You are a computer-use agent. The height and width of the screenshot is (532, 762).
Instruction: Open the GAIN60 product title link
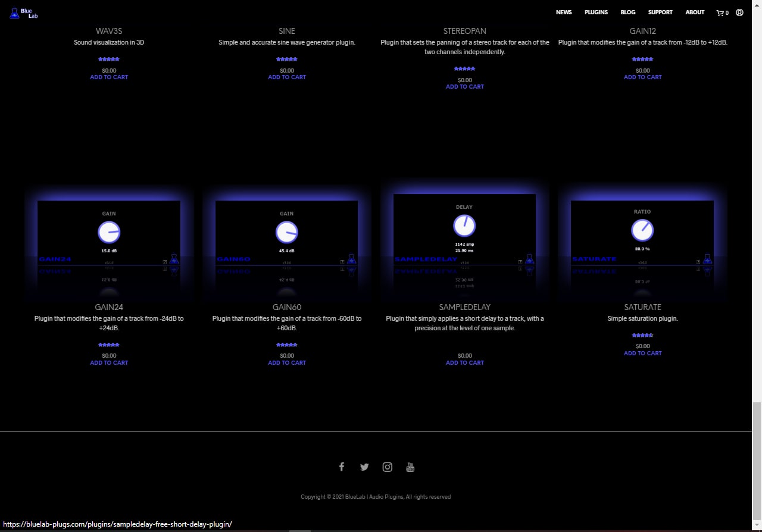(x=287, y=307)
